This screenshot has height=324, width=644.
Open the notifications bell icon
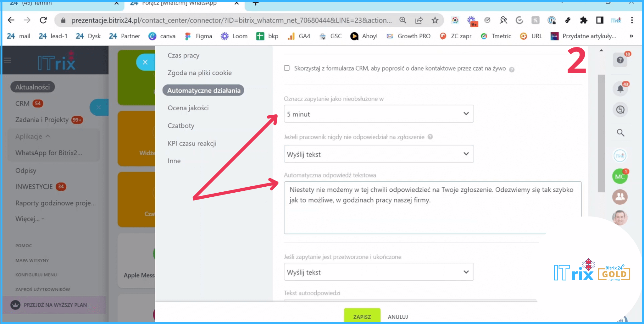(x=620, y=89)
